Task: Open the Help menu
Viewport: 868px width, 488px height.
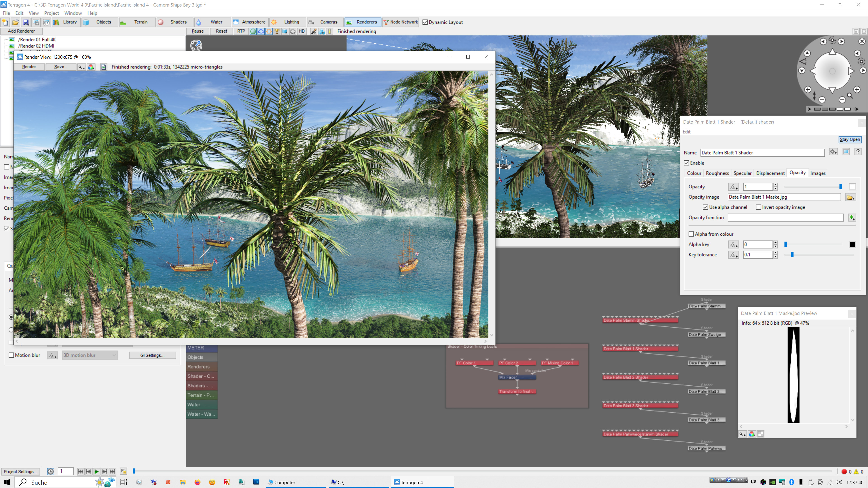Action: [92, 13]
